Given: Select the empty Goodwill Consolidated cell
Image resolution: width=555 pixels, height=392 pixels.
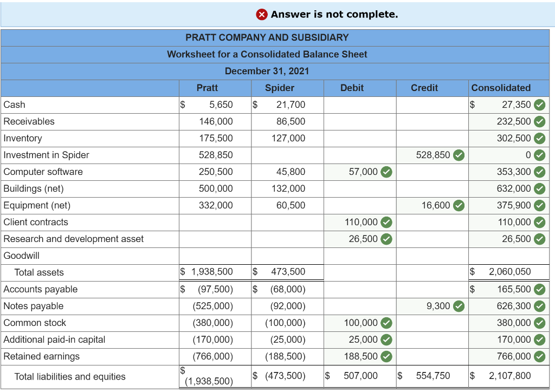Looking at the screenshot, I should tap(508, 256).
